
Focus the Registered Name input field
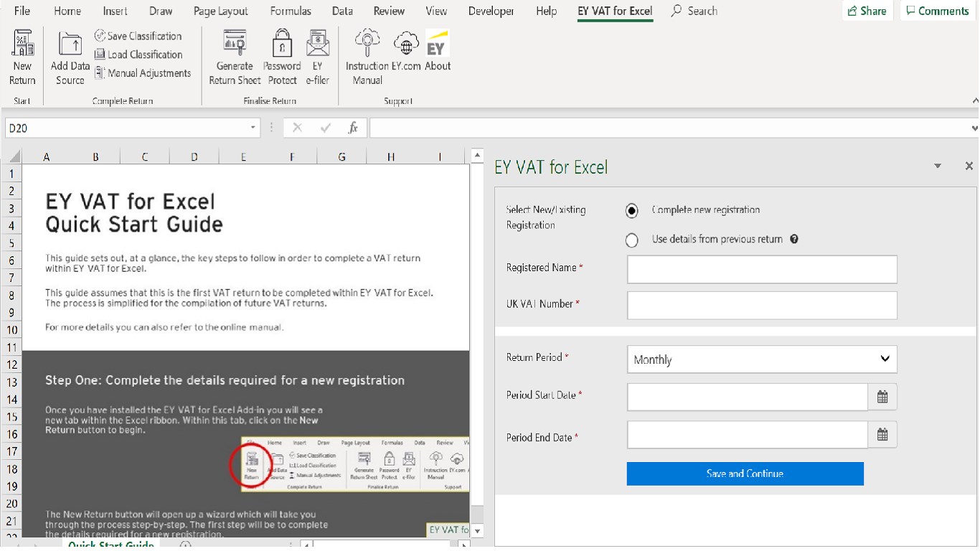point(762,269)
